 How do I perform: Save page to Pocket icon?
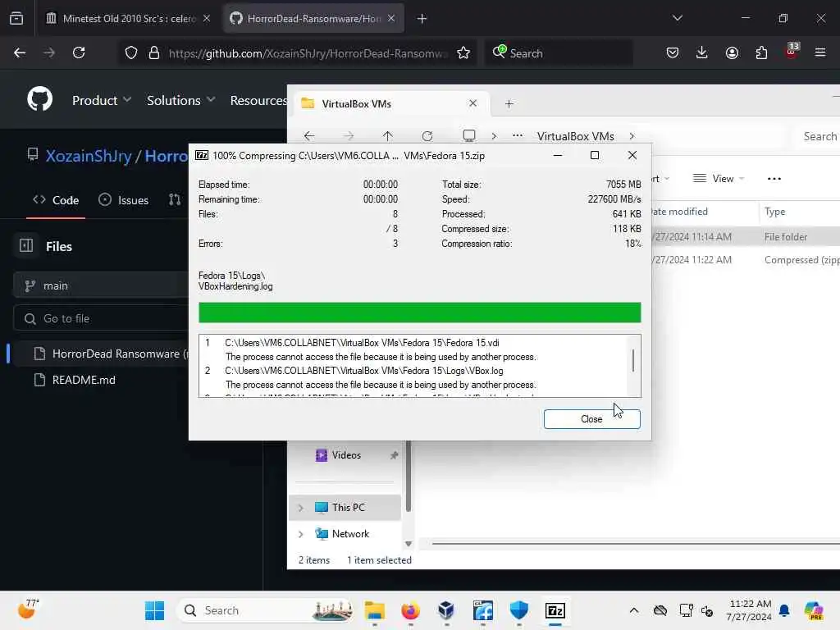(673, 52)
